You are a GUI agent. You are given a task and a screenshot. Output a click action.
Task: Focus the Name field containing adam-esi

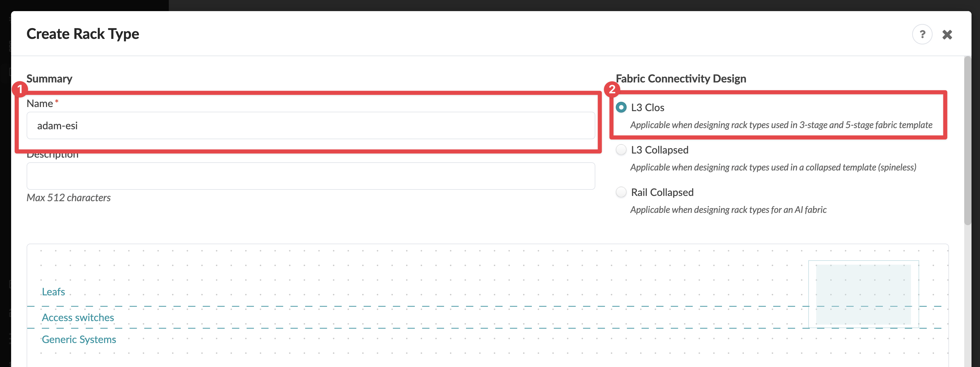[x=310, y=125]
